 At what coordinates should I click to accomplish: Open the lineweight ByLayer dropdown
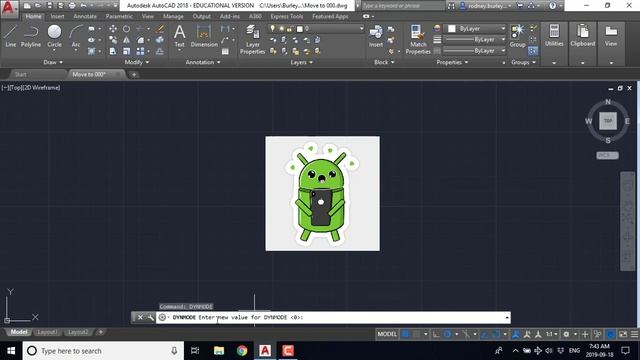click(x=475, y=40)
